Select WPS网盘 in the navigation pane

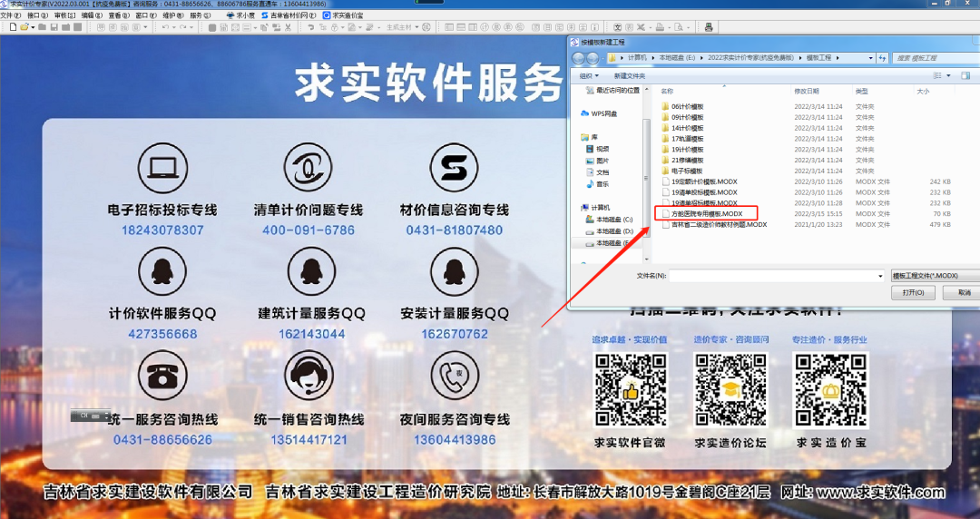pyautogui.click(x=600, y=113)
